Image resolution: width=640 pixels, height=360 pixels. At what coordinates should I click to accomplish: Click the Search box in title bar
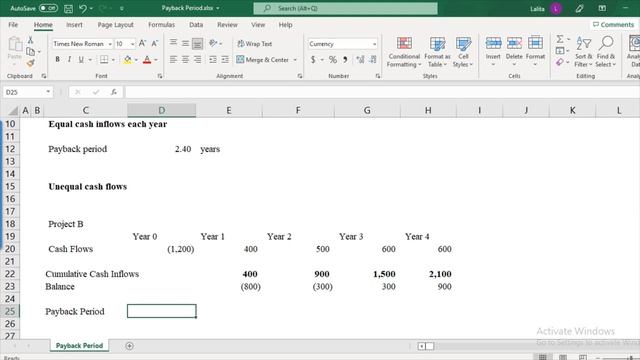coord(345,8)
